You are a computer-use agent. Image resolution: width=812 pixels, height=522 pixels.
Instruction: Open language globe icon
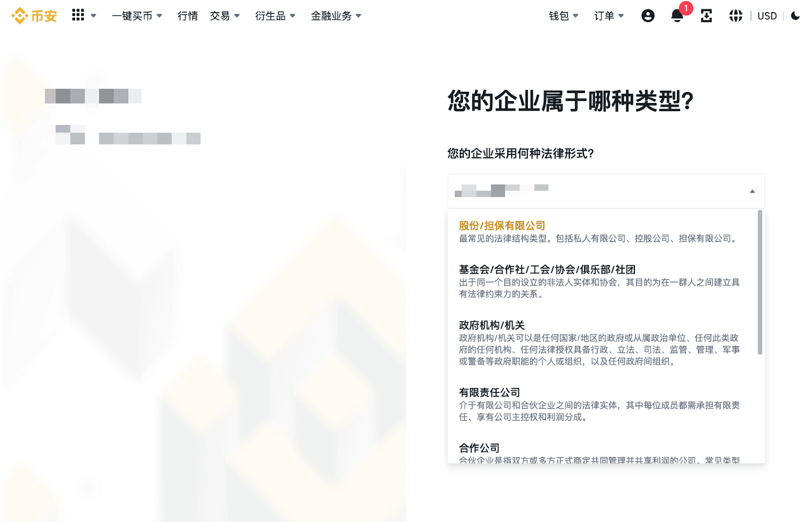[735, 16]
